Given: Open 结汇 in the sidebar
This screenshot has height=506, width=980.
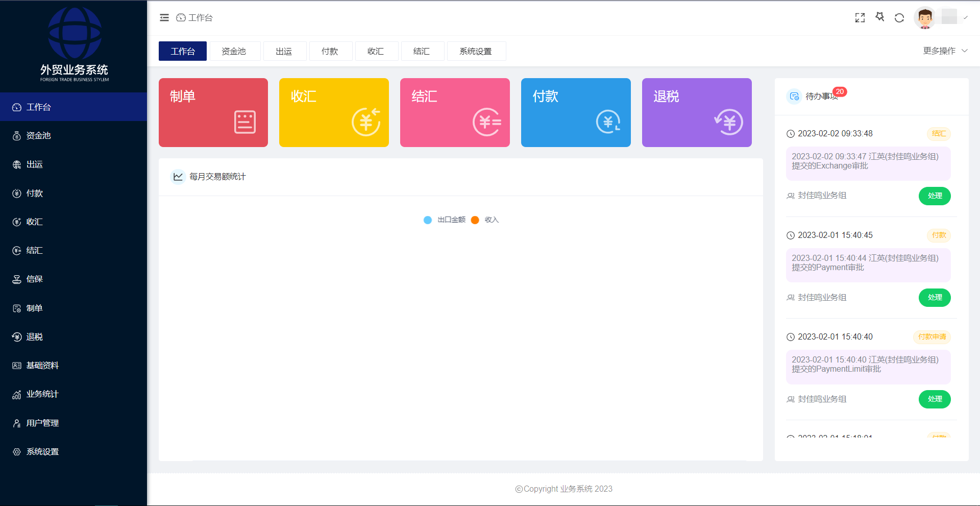Looking at the screenshot, I should click(x=73, y=250).
